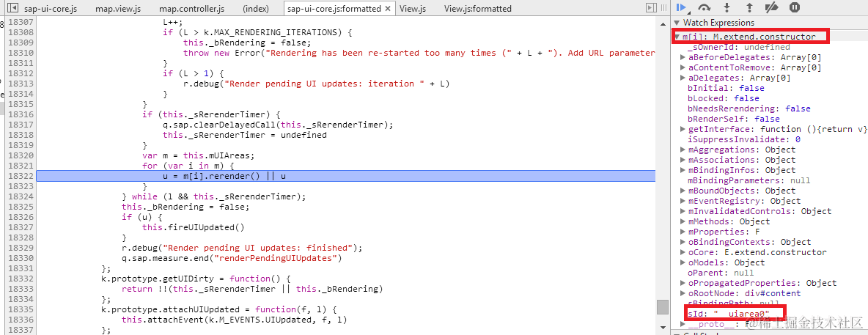Screen dimensions: 868x335
Task: Open the map.controller.js tab
Action: point(191,8)
